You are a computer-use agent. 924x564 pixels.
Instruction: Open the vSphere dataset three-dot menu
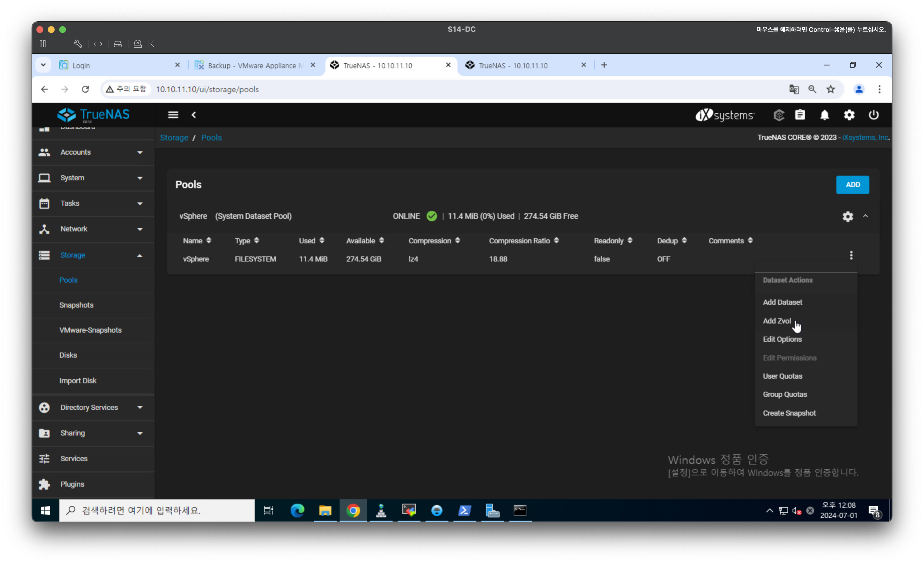coord(851,255)
